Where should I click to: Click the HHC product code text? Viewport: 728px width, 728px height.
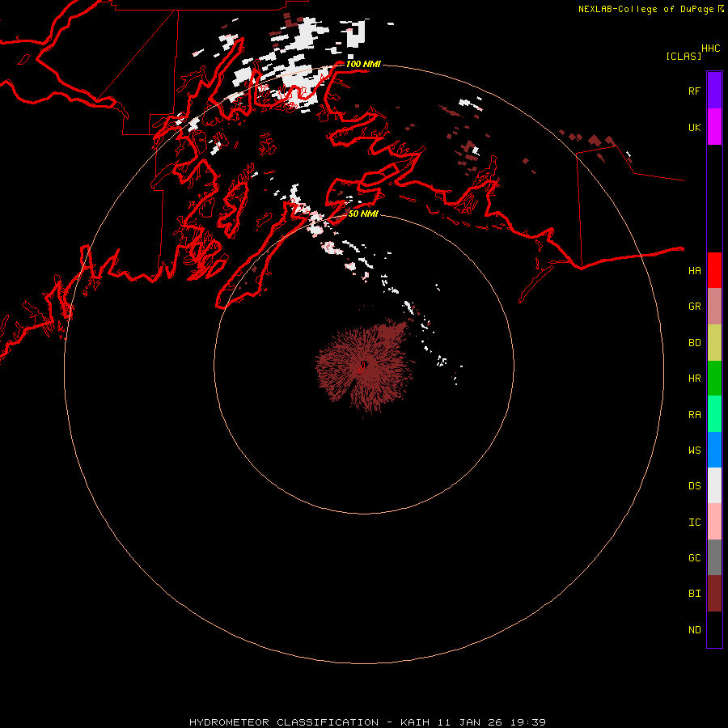[x=710, y=49]
